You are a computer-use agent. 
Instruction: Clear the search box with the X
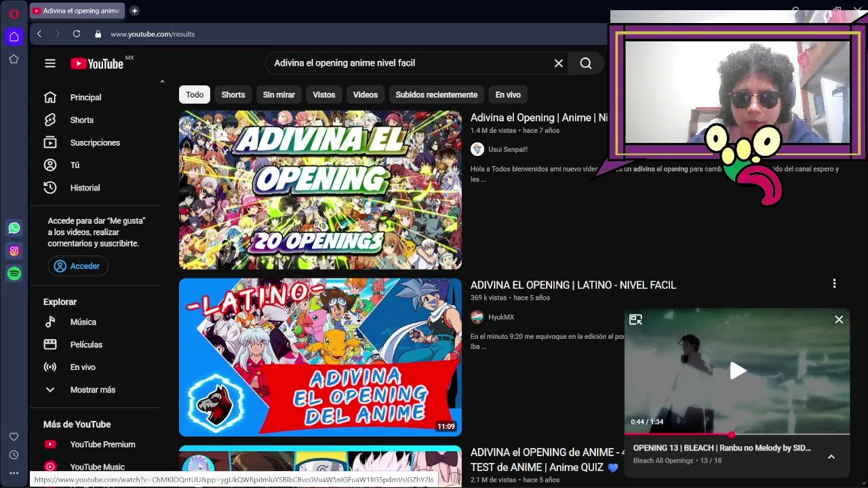click(559, 63)
